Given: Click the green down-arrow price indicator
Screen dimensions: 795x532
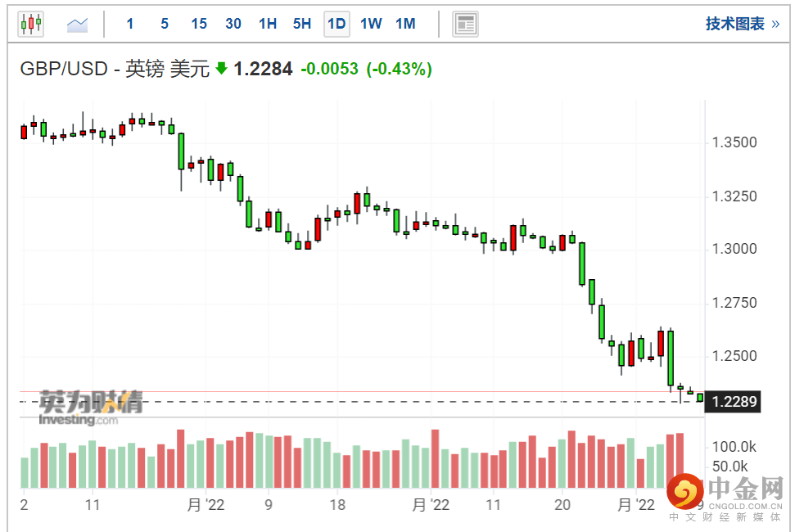Looking at the screenshot, I should pos(221,69).
